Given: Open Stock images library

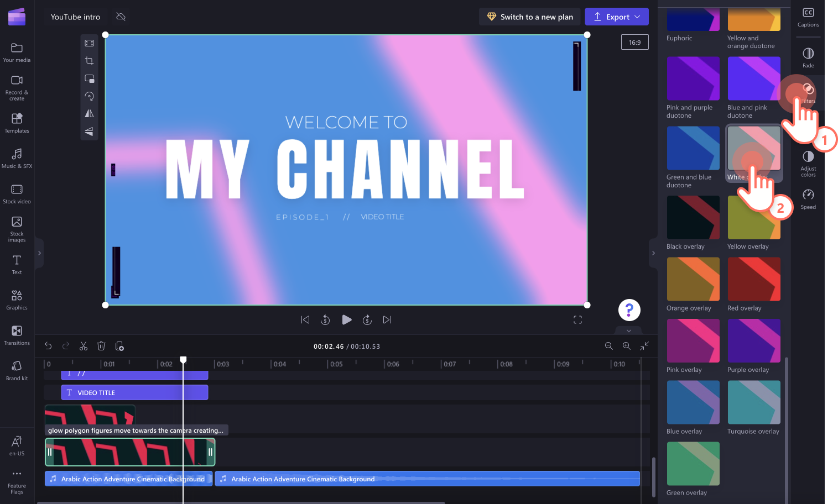Looking at the screenshot, I should (17, 229).
